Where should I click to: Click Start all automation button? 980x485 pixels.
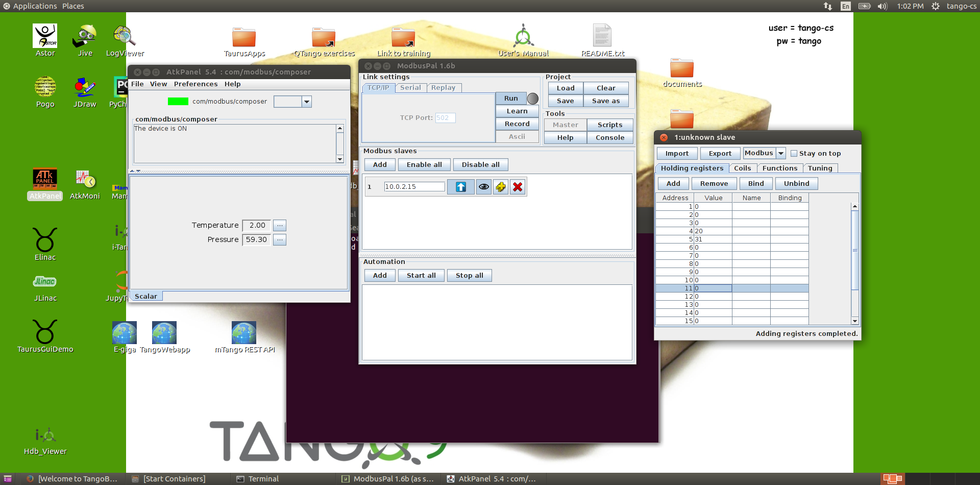point(421,276)
